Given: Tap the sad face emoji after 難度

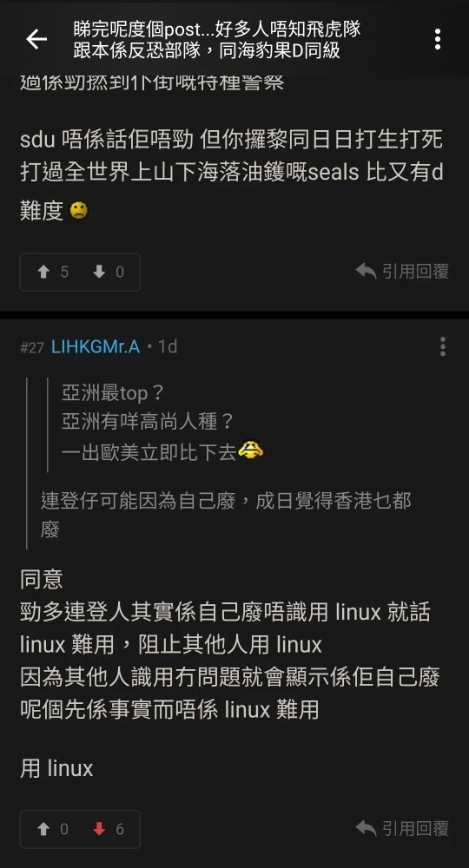Looking at the screenshot, I should point(79,210).
